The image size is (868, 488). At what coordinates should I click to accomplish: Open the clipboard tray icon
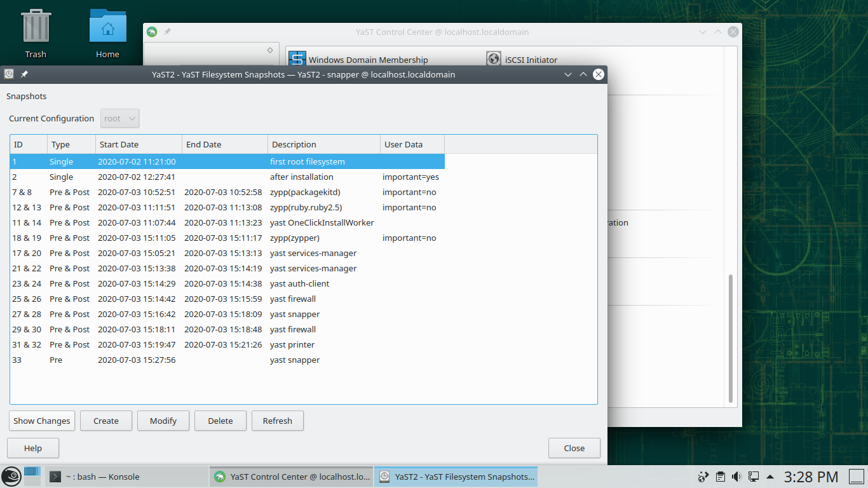(x=720, y=477)
